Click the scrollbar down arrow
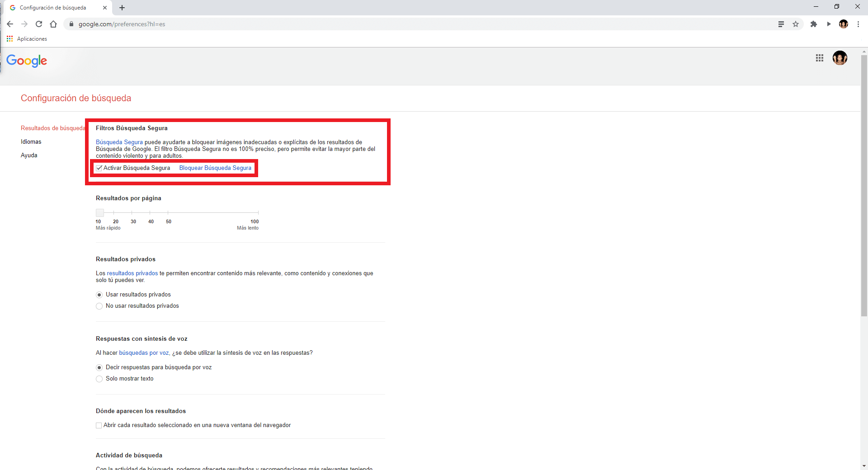Viewport: 868px width, 470px height. point(864,466)
